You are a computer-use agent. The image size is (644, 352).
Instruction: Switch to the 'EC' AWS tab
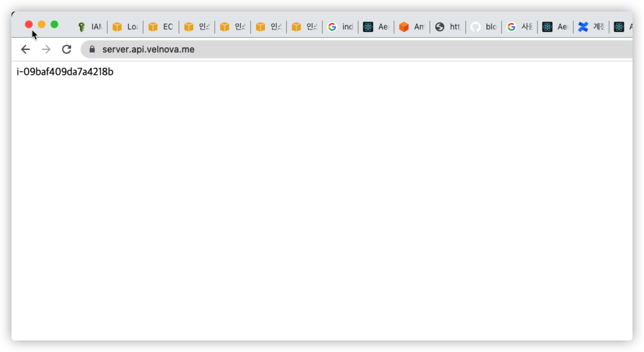point(161,27)
